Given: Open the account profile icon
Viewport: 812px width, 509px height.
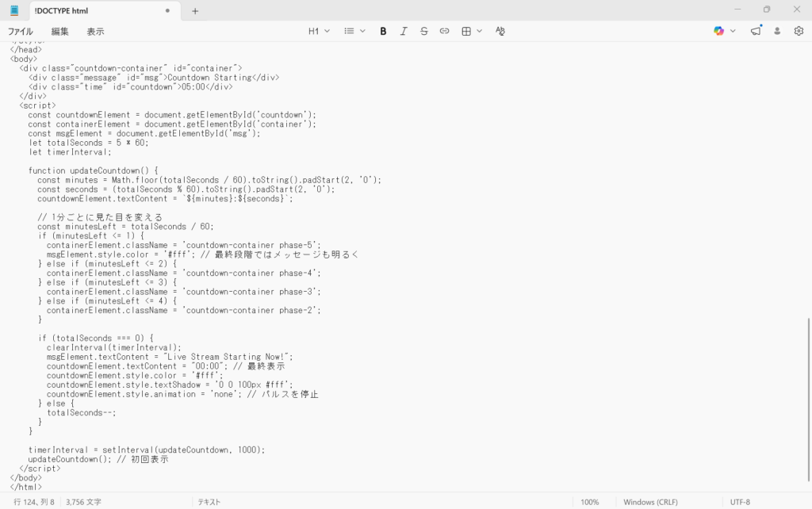Looking at the screenshot, I should [x=777, y=31].
